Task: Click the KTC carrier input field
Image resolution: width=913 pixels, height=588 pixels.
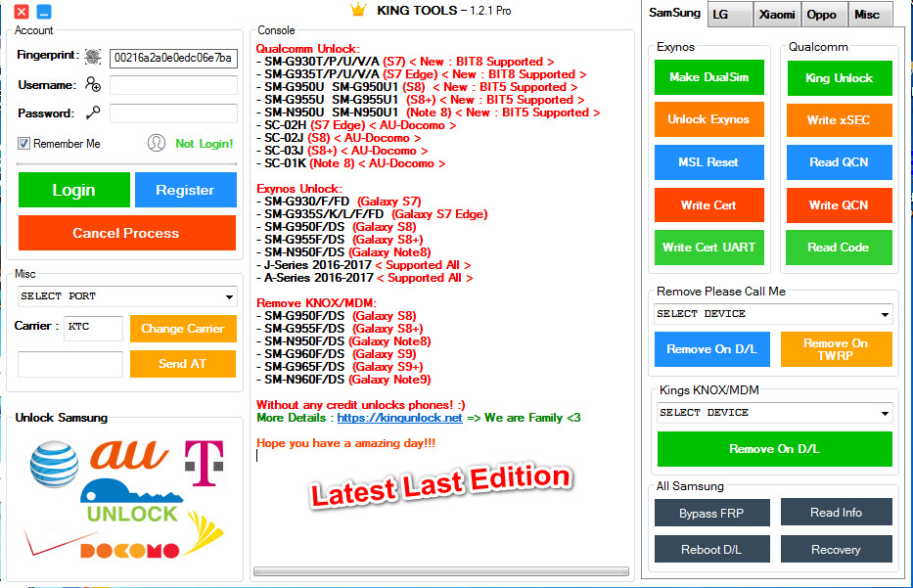Action: (93, 329)
